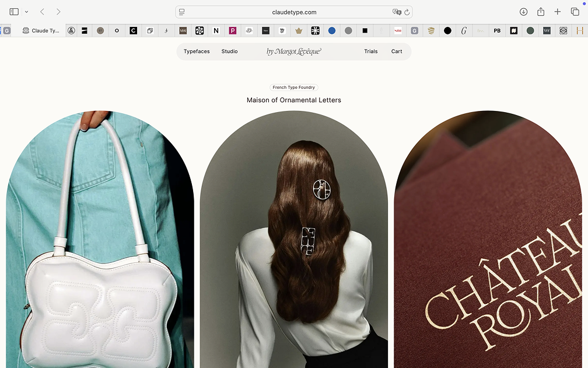Open the gold crown favicon tab

click(x=299, y=31)
